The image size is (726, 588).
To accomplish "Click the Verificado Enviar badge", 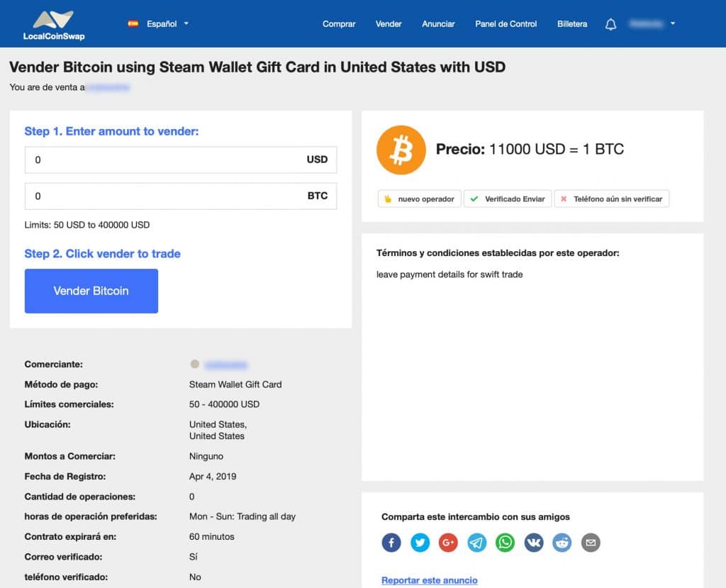I will (508, 199).
